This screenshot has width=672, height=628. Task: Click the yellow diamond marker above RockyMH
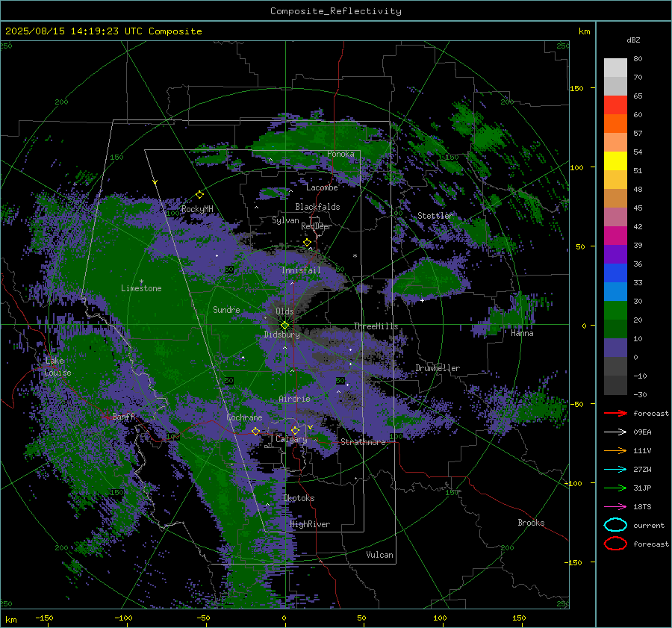pyautogui.click(x=199, y=195)
